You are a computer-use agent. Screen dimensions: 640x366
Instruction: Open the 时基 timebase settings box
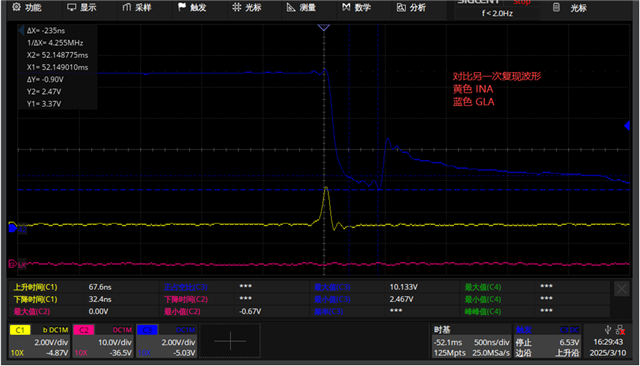[471, 341]
